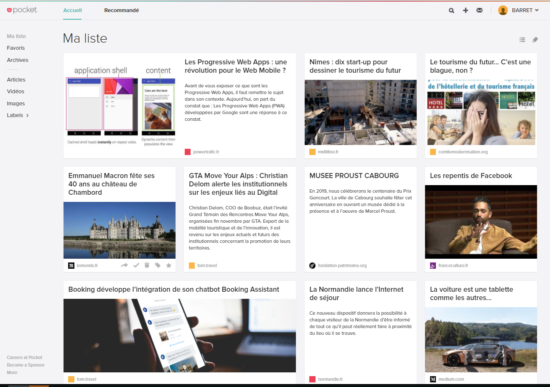Click the midilibre.fr source text

[328, 152]
